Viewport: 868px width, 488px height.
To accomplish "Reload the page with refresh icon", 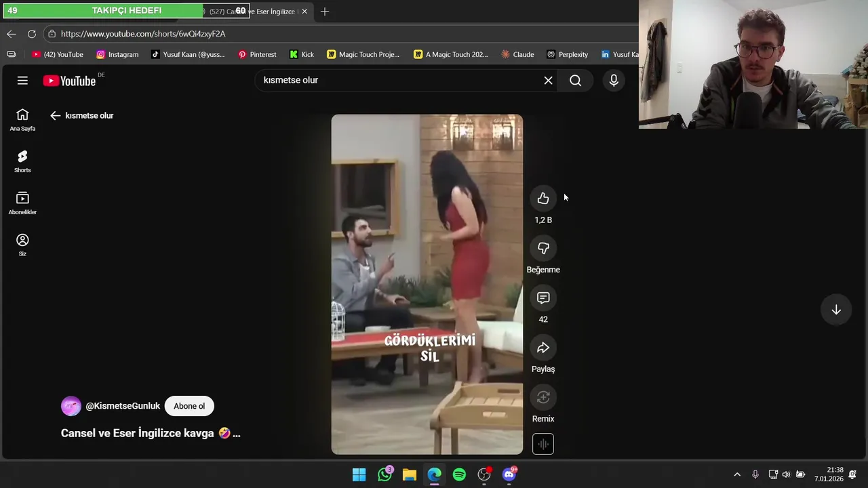I will (31, 34).
